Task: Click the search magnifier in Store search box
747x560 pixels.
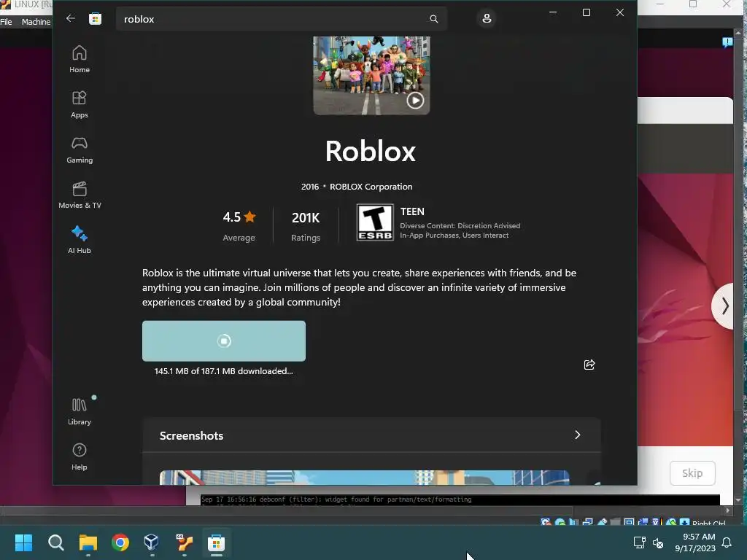Action: click(x=433, y=18)
